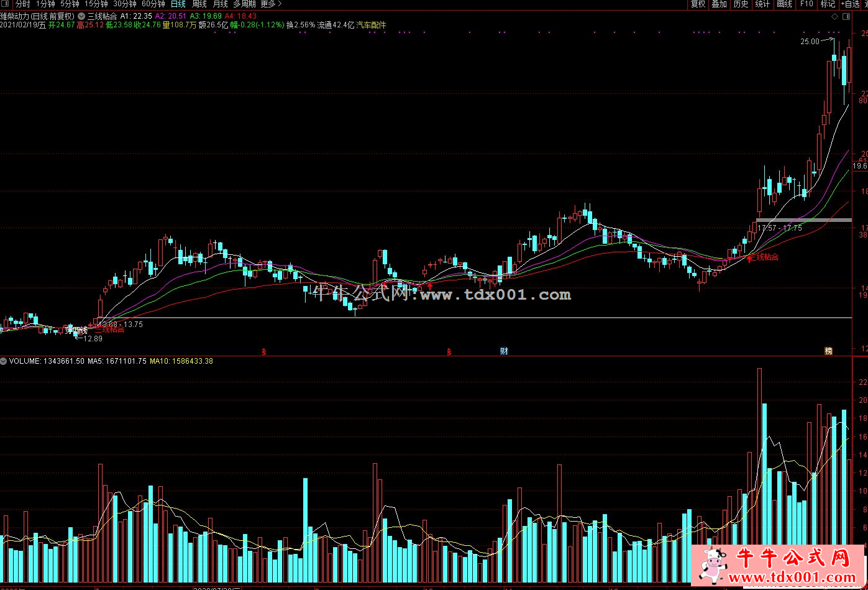868x590 pixels.
Task: Select the 60分钟 period tab
Action: pyautogui.click(x=153, y=4)
